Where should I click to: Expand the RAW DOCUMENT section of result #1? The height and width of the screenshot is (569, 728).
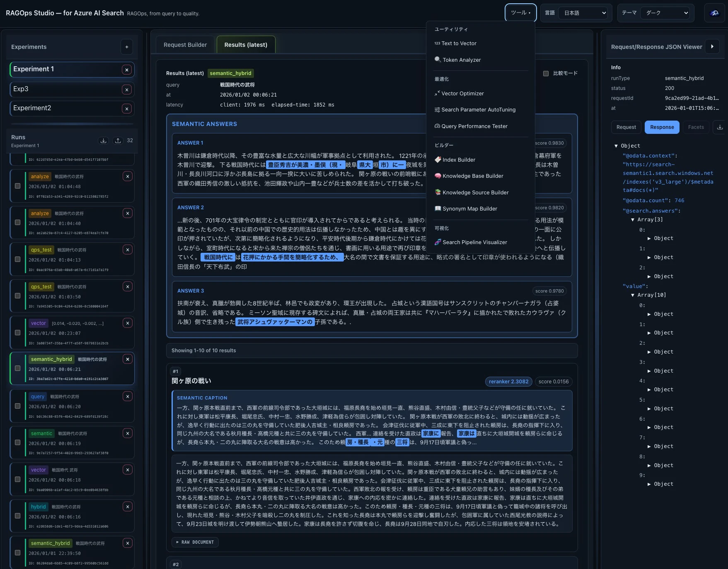tap(195, 542)
